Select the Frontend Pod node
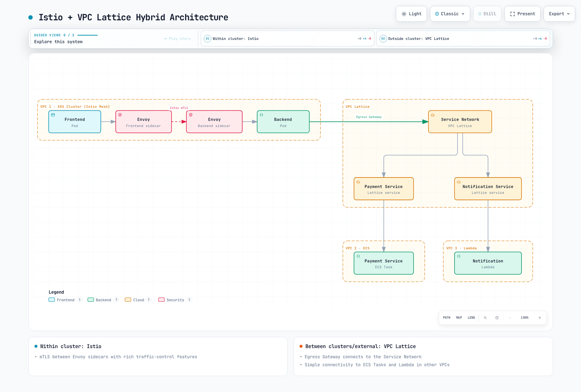This screenshot has height=392, width=581. (75, 122)
